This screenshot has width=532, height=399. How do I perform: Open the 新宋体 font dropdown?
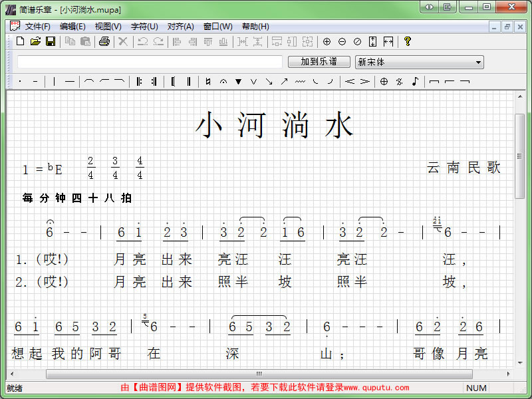[420, 62]
